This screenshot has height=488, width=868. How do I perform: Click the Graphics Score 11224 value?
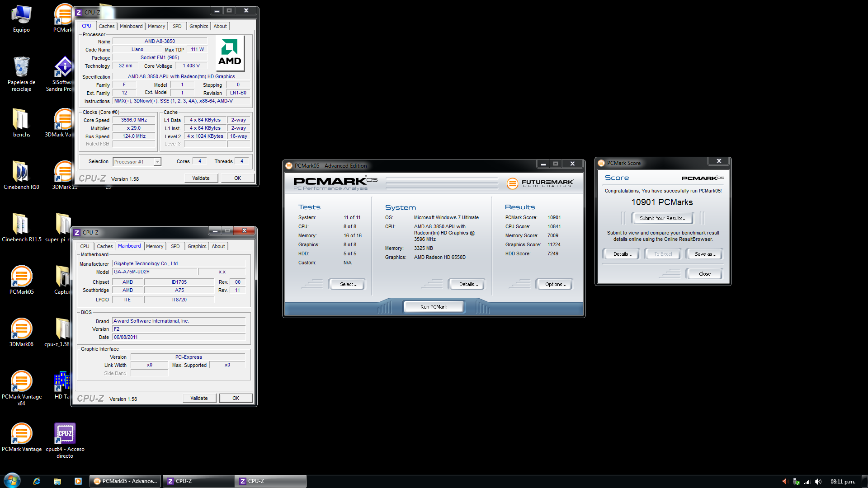[554, 244]
